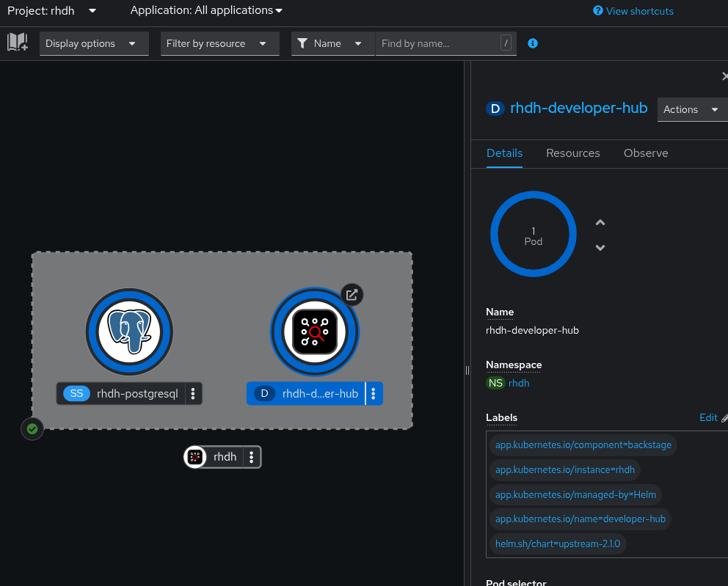
Task: Open the Filter by resource dropdown
Action: pos(219,43)
